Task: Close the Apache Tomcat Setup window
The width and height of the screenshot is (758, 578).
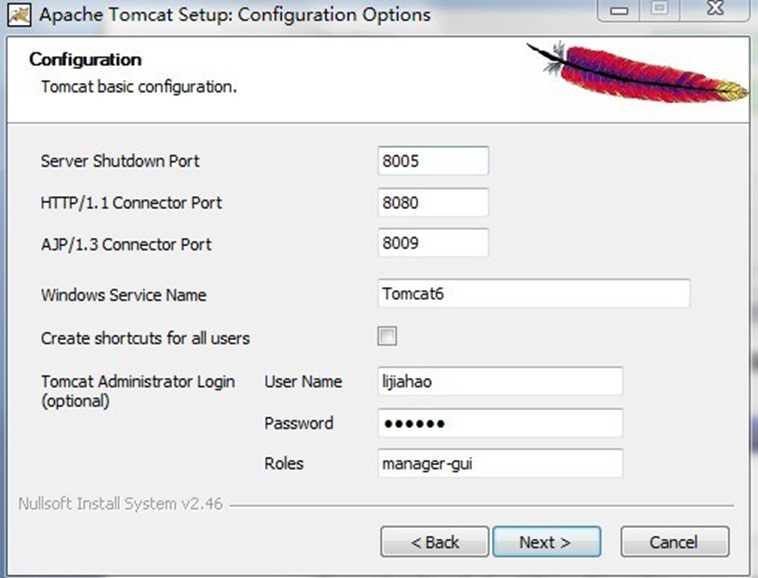Action: point(715,9)
